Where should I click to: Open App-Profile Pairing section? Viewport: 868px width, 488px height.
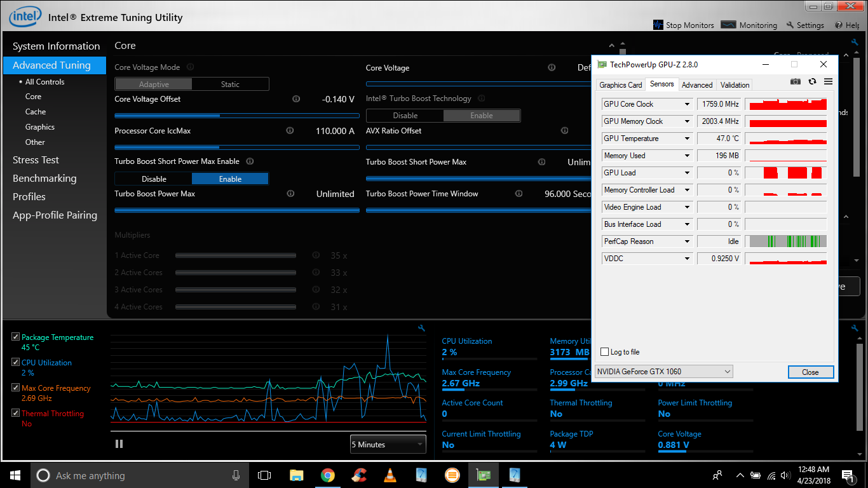coord(55,215)
